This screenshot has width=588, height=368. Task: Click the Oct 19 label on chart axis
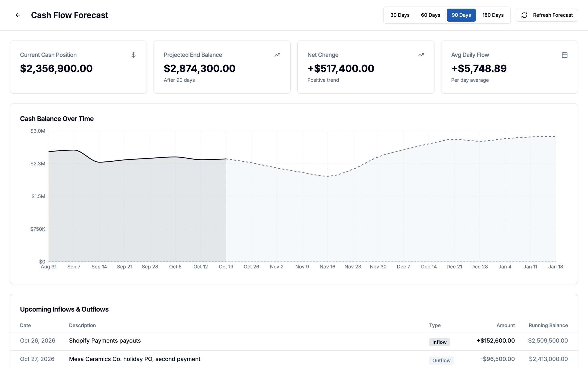pos(226,267)
